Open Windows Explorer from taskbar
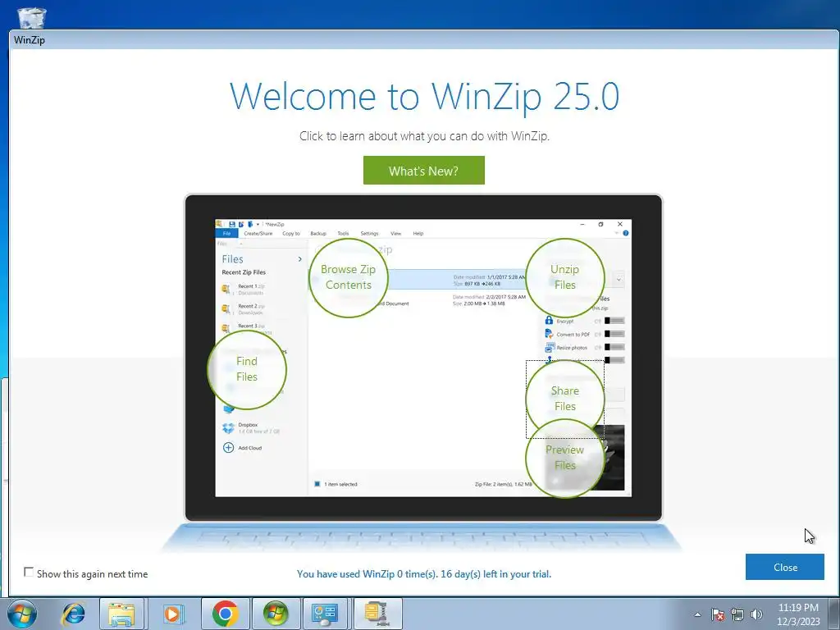Screen dimensions: 840x630 pos(121,614)
